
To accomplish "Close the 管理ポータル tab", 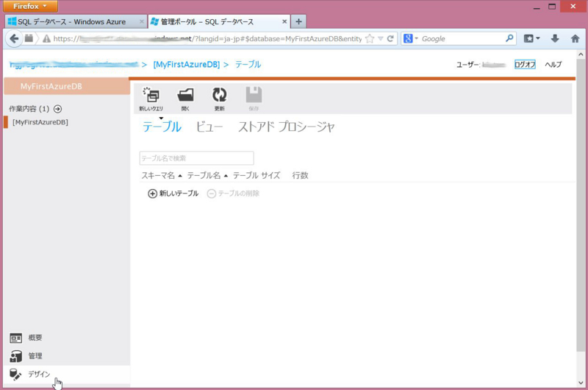I will [x=284, y=22].
